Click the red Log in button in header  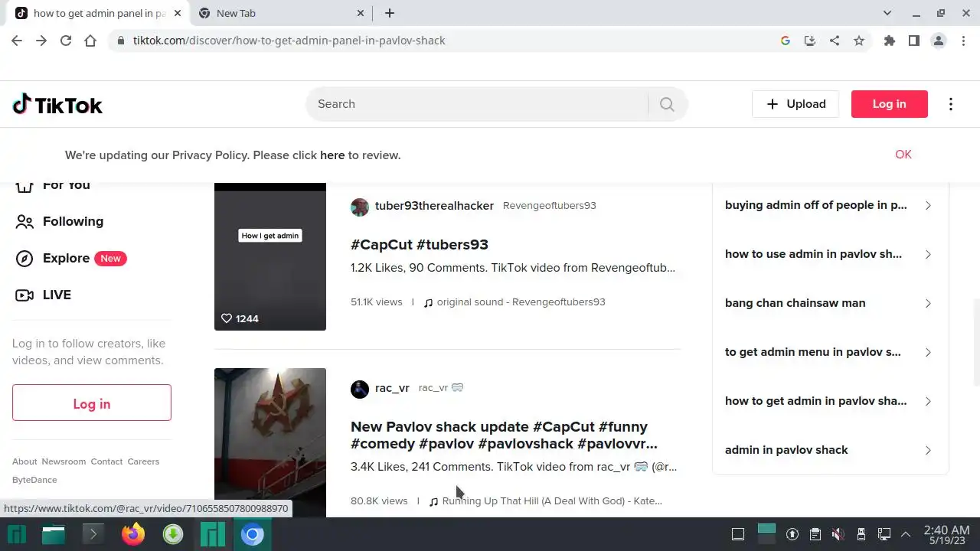889,104
